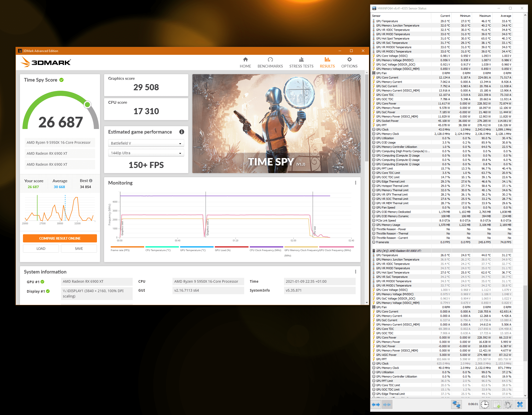Click HWiNFO64 title bar app icon
Screen dimensions: 532x415
pyautogui.click(x=374, y=8)
